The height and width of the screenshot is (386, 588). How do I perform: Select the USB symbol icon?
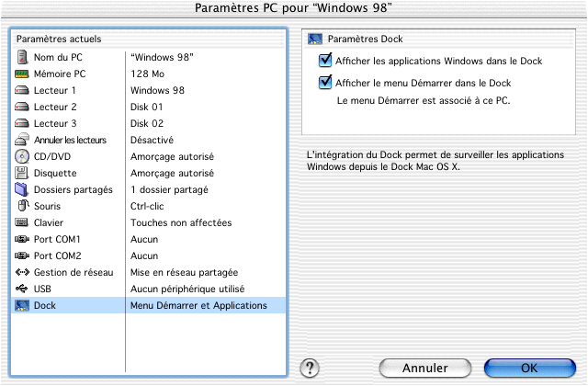pos(22,289)
